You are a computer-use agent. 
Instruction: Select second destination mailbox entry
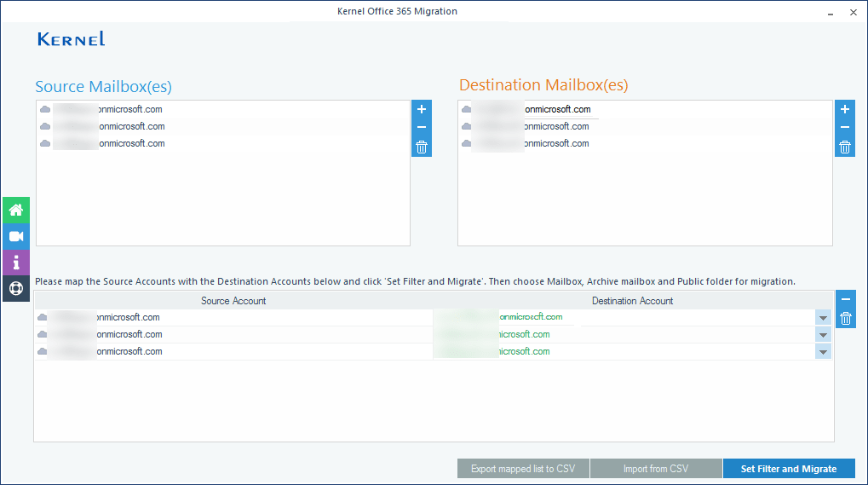[645, 127]
